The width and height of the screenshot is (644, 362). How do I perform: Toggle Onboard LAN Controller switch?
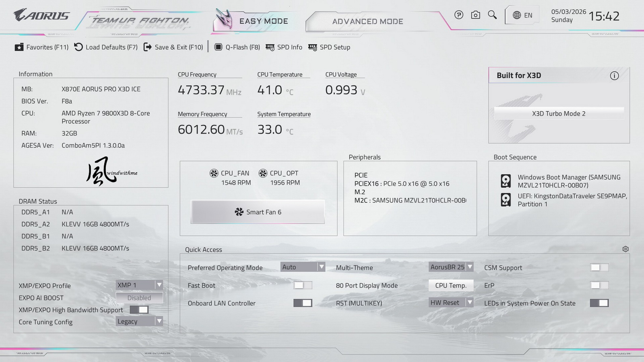click(303, 303)
